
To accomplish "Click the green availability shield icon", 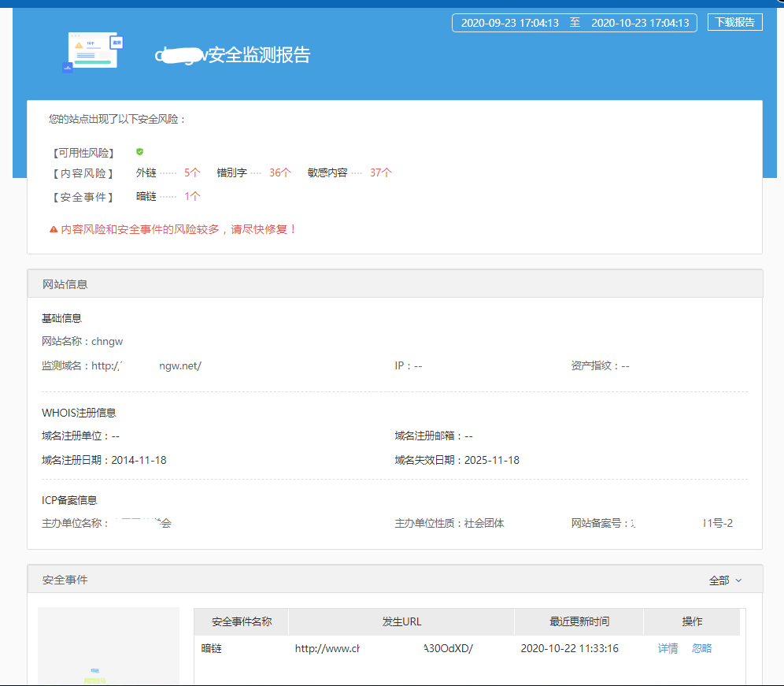I will pos(140,151).
